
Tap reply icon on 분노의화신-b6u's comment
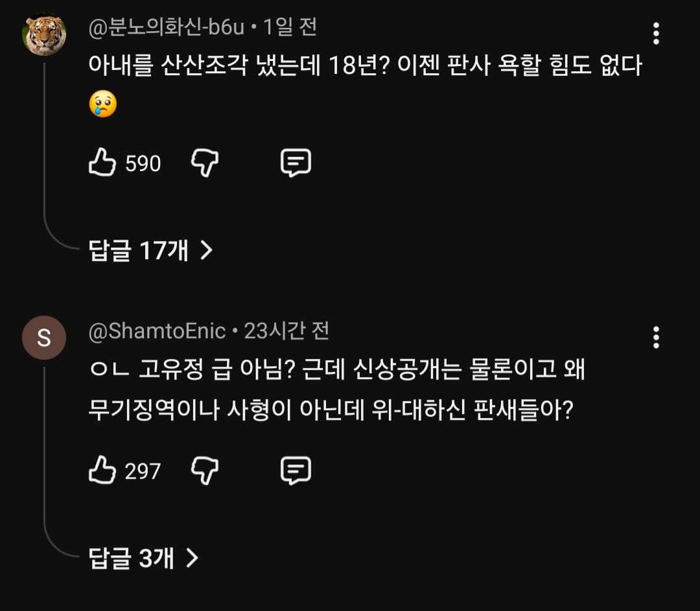click(x=296, y=163)
